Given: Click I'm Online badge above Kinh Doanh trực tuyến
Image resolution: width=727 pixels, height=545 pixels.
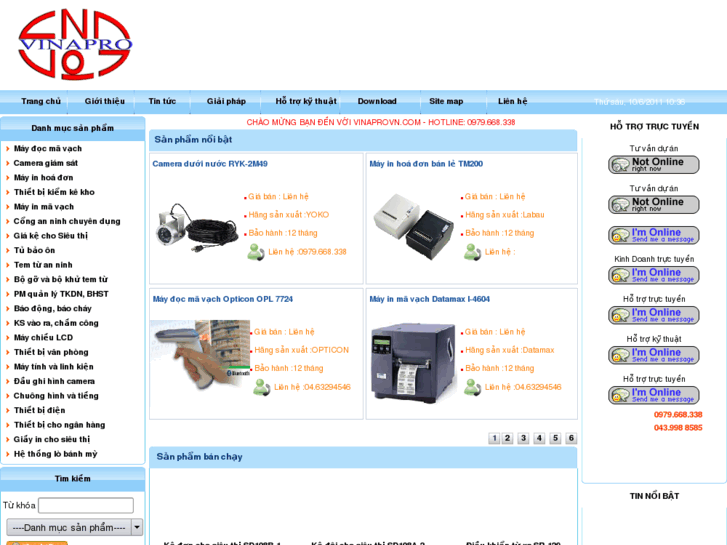Looking at the screenshot, I should pyautogui.click(x=654, y=235).
